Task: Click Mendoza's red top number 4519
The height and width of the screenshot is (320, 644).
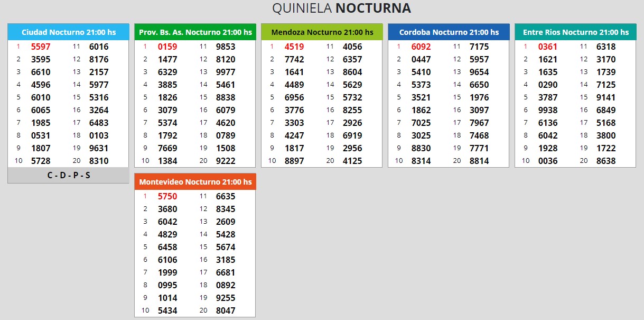Action: click(294, 47)
